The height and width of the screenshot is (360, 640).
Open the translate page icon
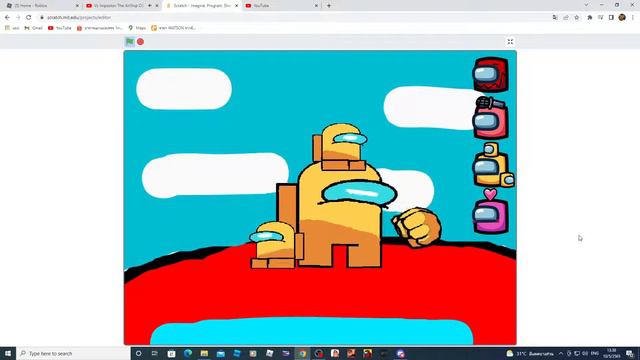click(x=555, y=18)
